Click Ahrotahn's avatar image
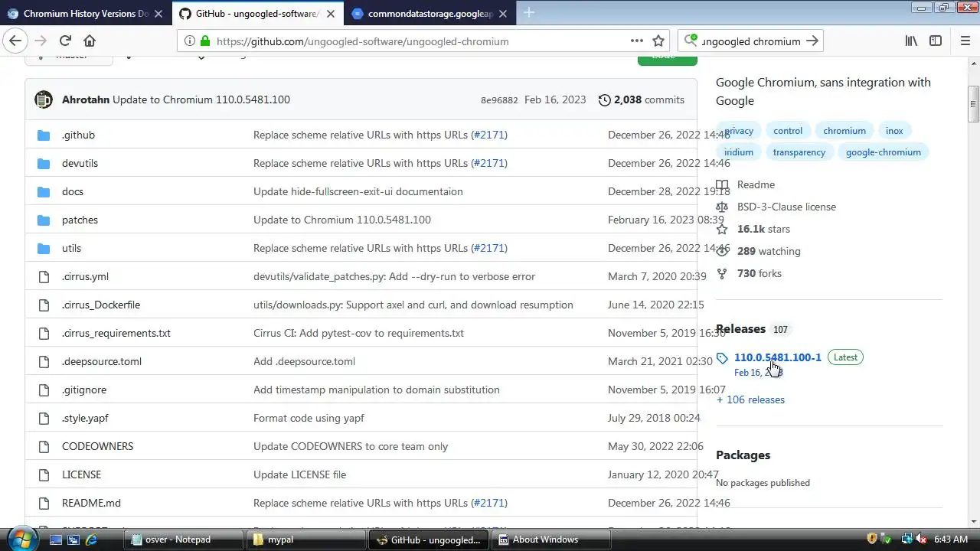This screenshot has height=551, width=980. (44, 99)
